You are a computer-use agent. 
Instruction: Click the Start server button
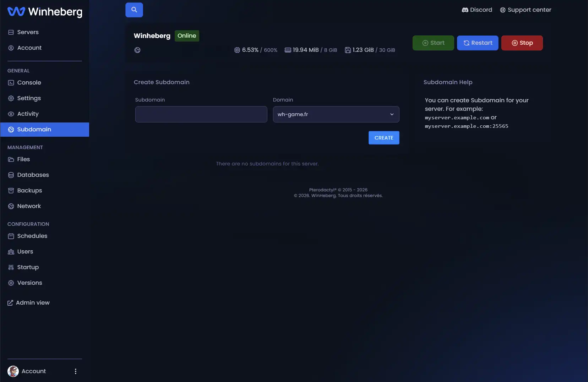tap(433, 43)
